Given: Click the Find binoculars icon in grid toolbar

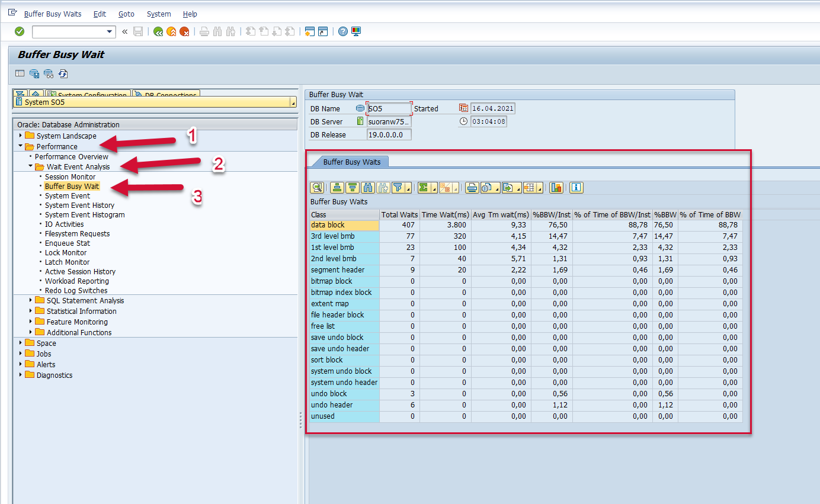Looking at the screenshot, I should pyautogui.click(x=367, y=188).
